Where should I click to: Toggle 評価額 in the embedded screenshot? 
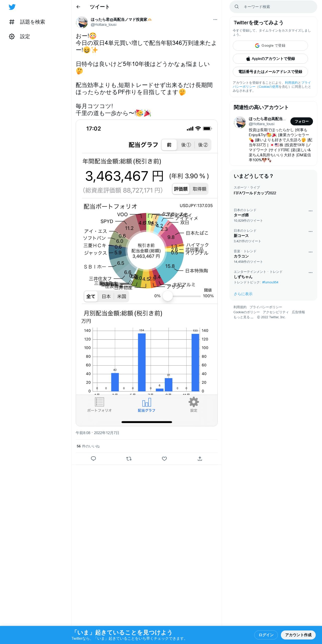181,189
